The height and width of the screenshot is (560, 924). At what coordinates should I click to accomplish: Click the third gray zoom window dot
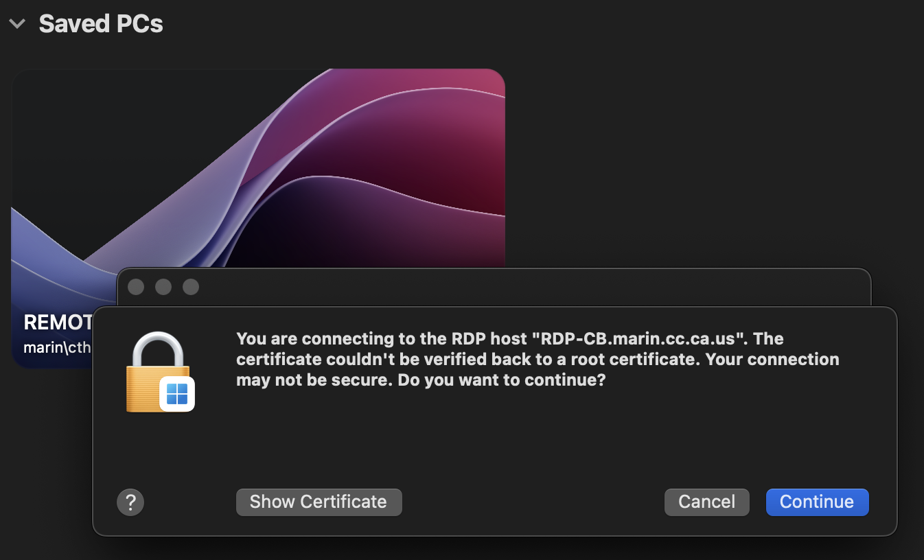tap(191, 287)
